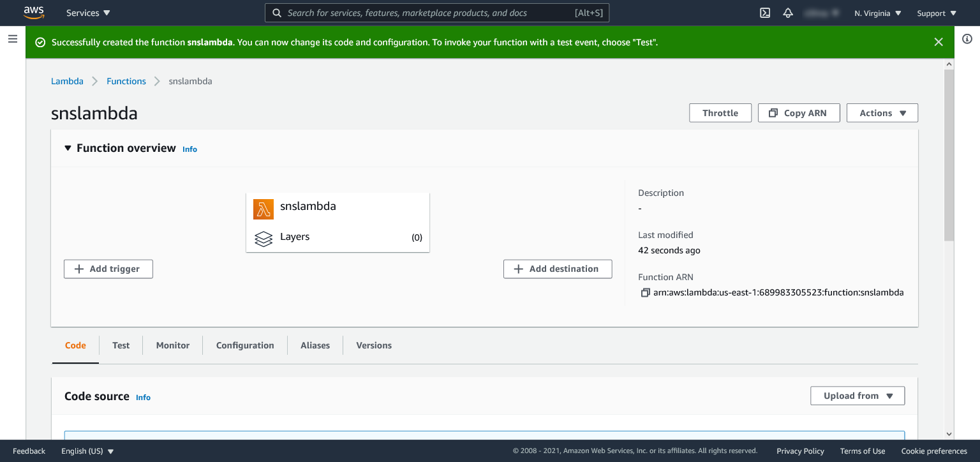
Task: Go to Functions breadcrumb link
Action: coord(126,81)
